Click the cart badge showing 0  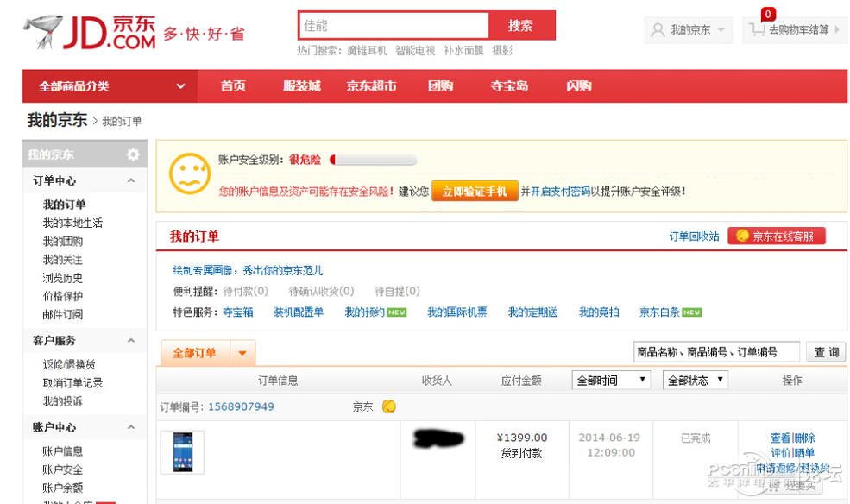click(768, 14)
